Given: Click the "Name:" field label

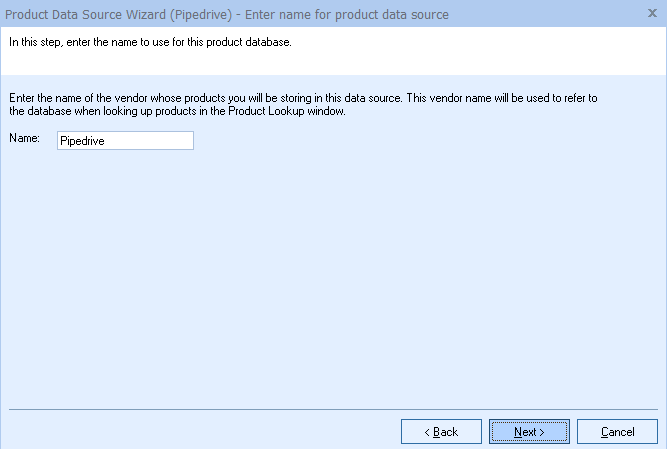Looking at the screenshot, I should point(23,139).
